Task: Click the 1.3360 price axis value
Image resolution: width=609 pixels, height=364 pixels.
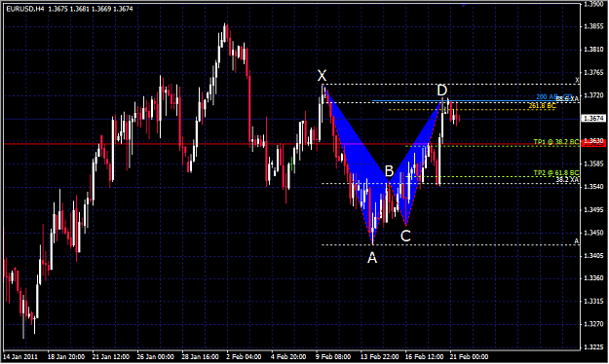Action: [x=593, y=278]
